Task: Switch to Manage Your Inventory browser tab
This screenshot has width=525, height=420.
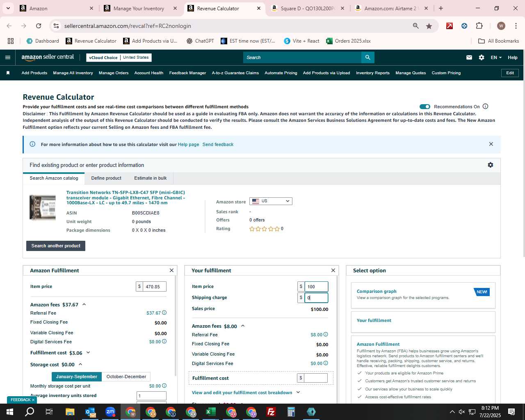Action: pos(139,8)
